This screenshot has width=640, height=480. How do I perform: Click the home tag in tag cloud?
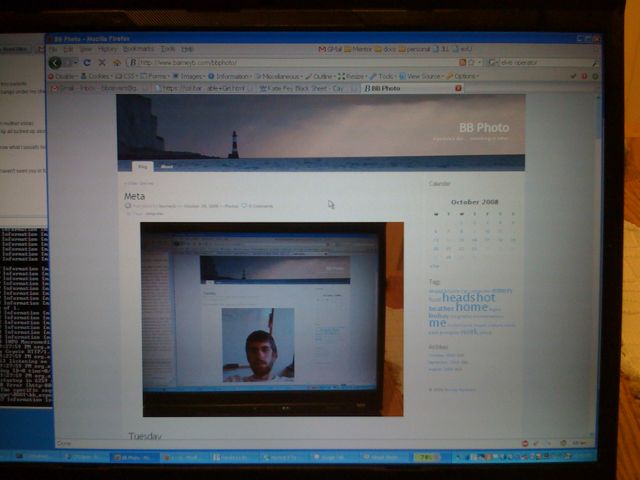click(471, 307)
